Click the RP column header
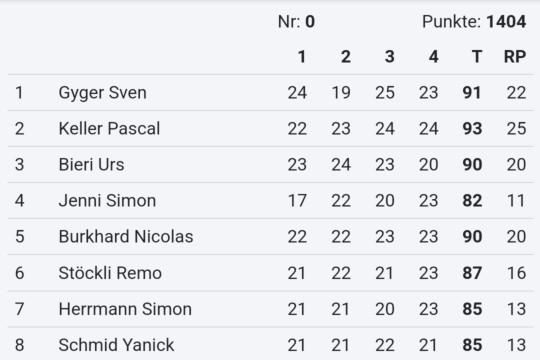Viewport: 540px width, 360px height. pyautogui.click(x=515, y=56)
